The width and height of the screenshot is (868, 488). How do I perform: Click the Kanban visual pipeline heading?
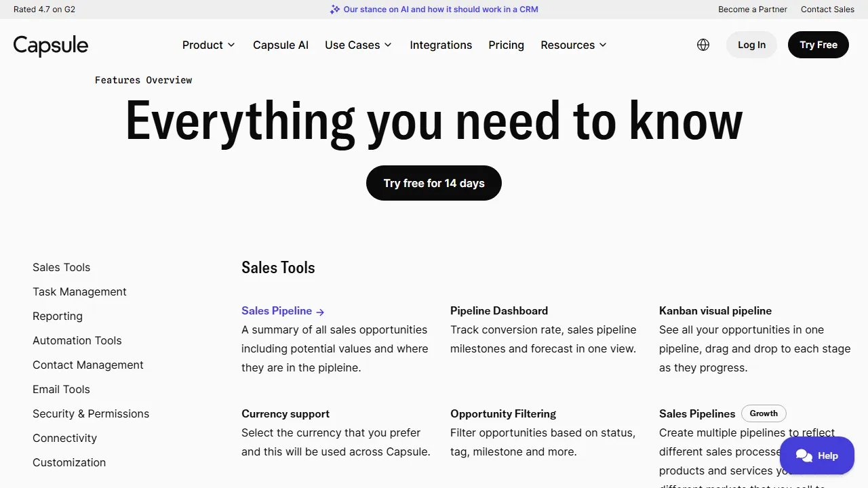[715, 310]
